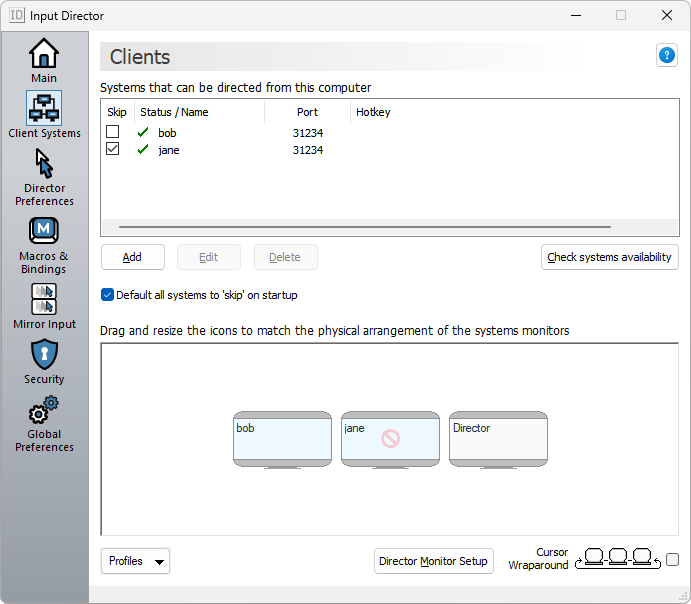Open the Profiles dropdown
Screen dimensions: 691x604
tap(135, 561)
